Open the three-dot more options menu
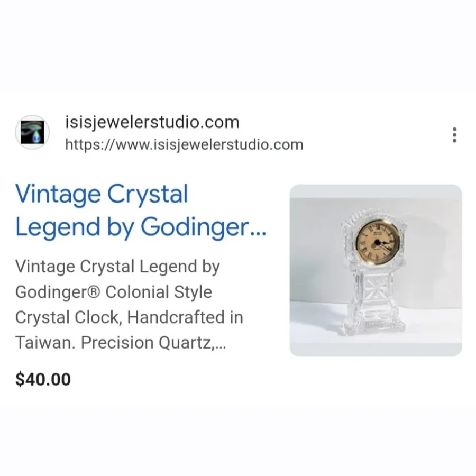Image resolution: width=476 pixels, height=476 pixels. [x=454, y=135]
